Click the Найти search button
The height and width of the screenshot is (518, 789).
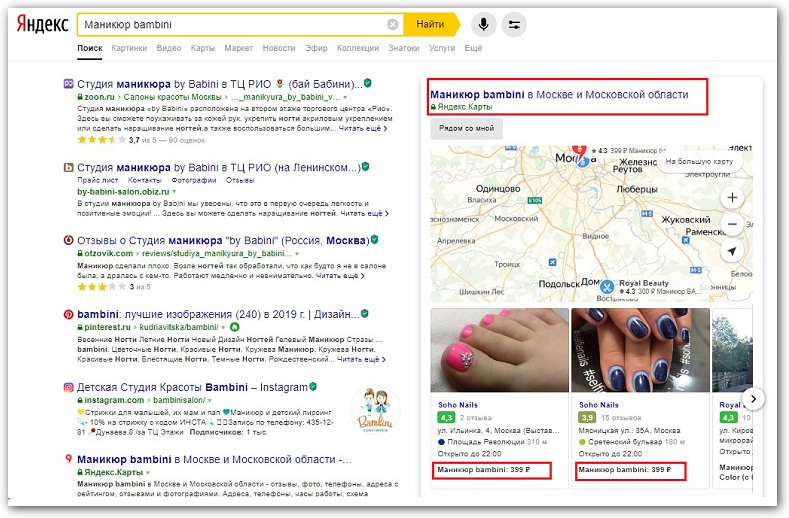coord(431,24)
